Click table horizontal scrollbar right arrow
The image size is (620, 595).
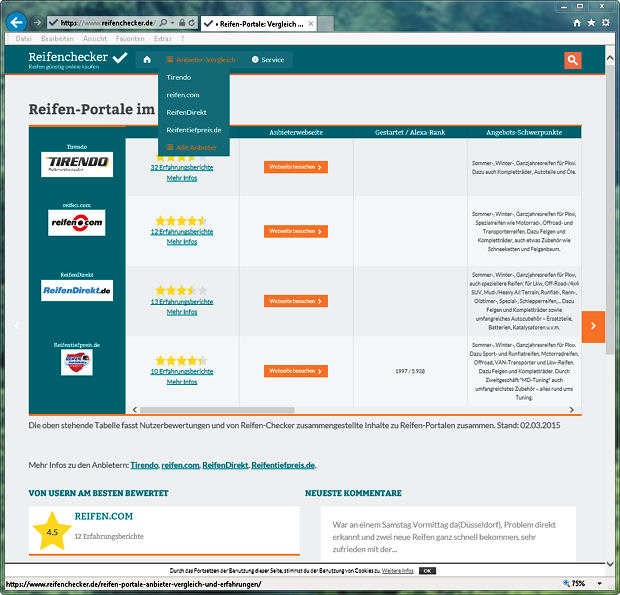coord(571,410)
